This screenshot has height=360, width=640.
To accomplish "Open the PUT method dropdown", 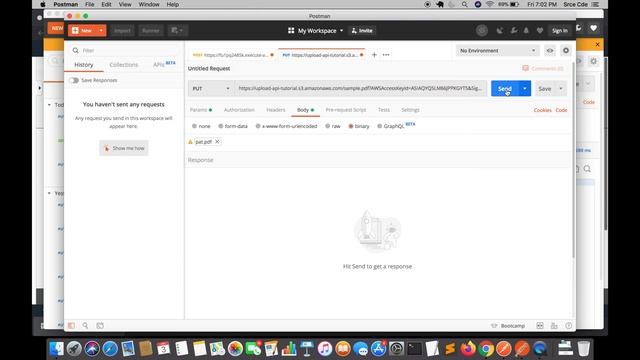I will (211, 89).
